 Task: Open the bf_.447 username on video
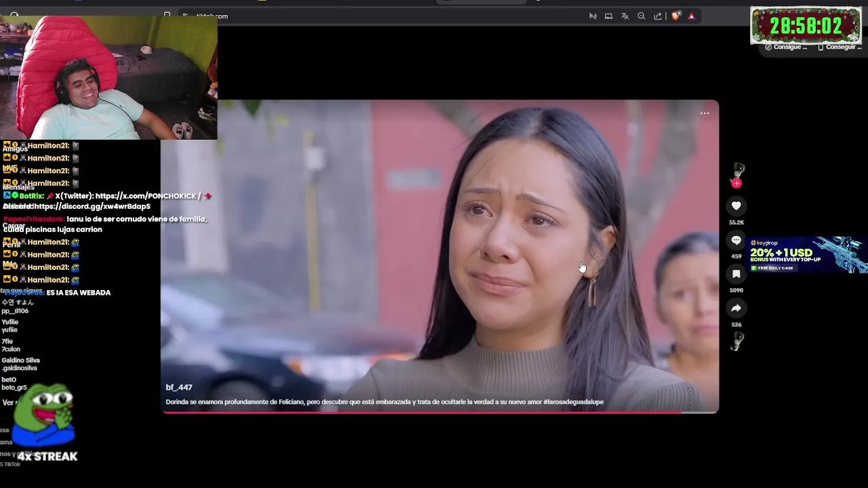click(x=179, y=387)
